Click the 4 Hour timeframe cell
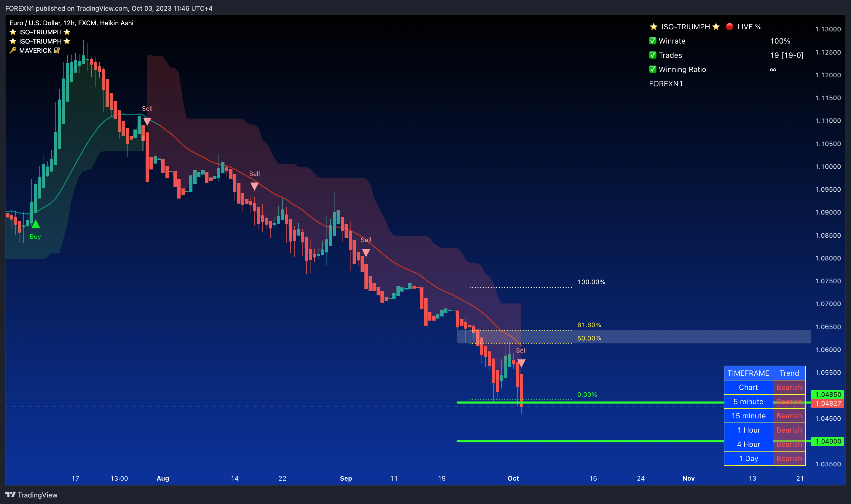 [x=748, y=444]
